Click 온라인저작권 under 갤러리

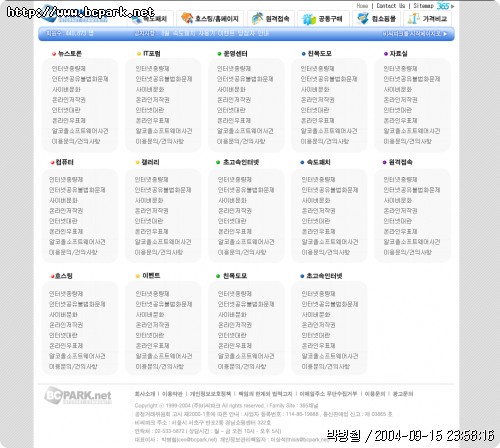point(152,211)
